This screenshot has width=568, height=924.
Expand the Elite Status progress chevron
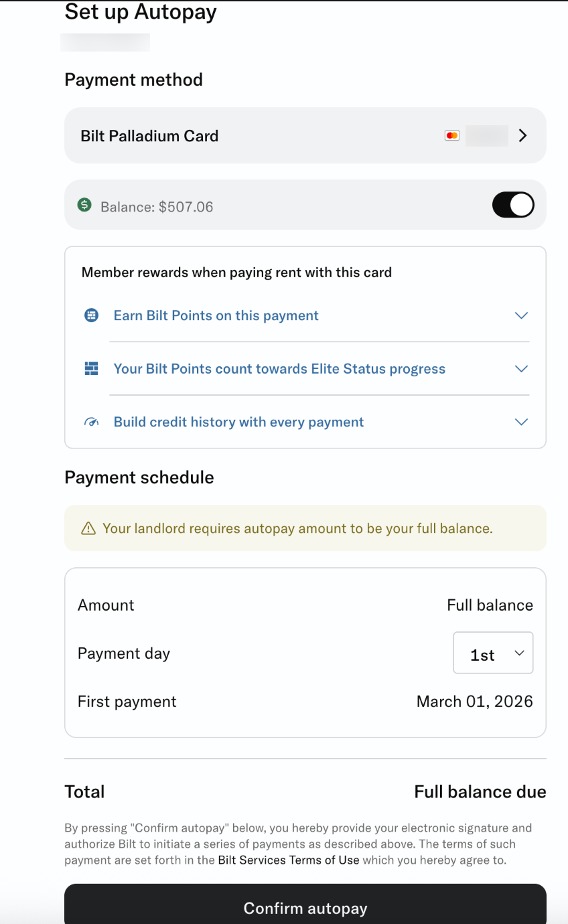[520, 369]
